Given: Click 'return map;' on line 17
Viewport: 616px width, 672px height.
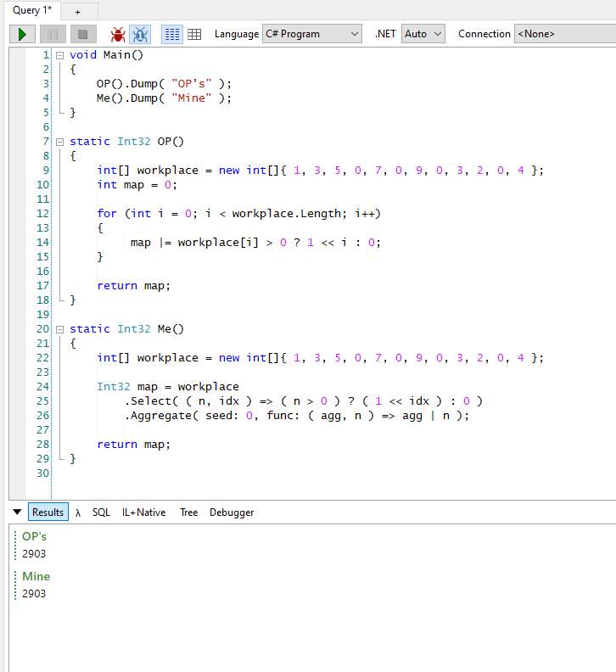Looking at the screenshot, I should tap(134, 286).
